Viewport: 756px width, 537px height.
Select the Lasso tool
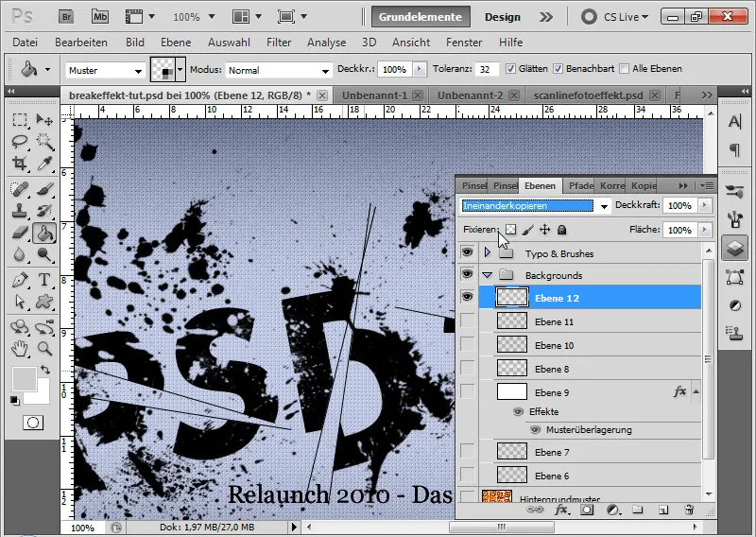click(19, 141)
